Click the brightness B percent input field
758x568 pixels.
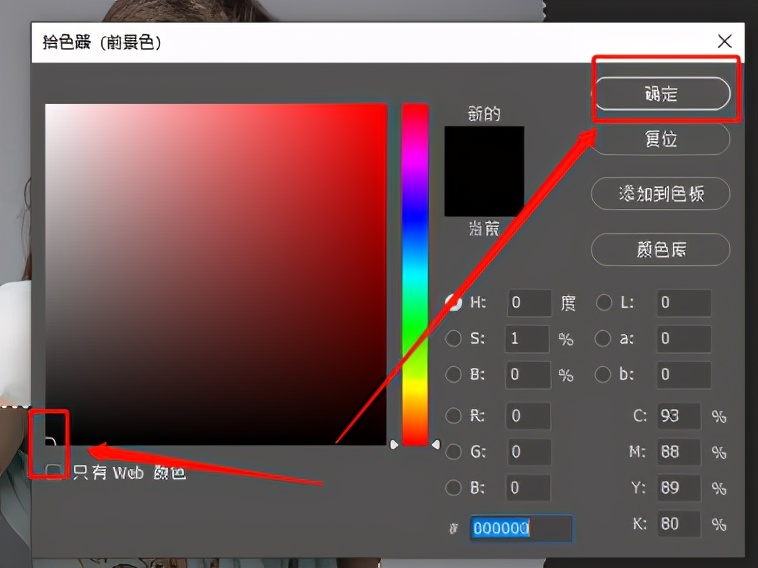click(528, 375)
